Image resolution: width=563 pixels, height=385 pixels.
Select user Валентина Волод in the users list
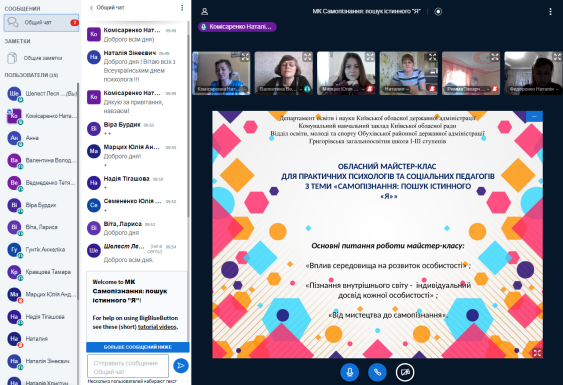[x=41, y=161]
